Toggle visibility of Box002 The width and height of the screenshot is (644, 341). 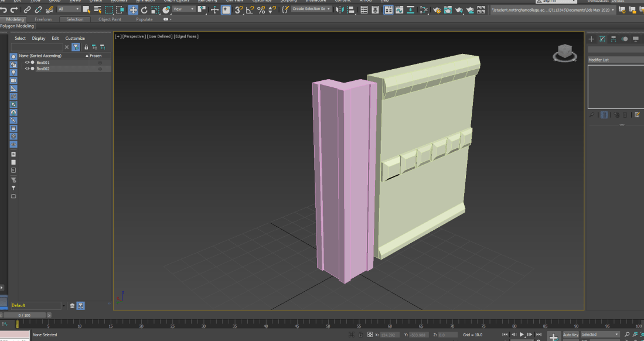click(x=27, y=69)
